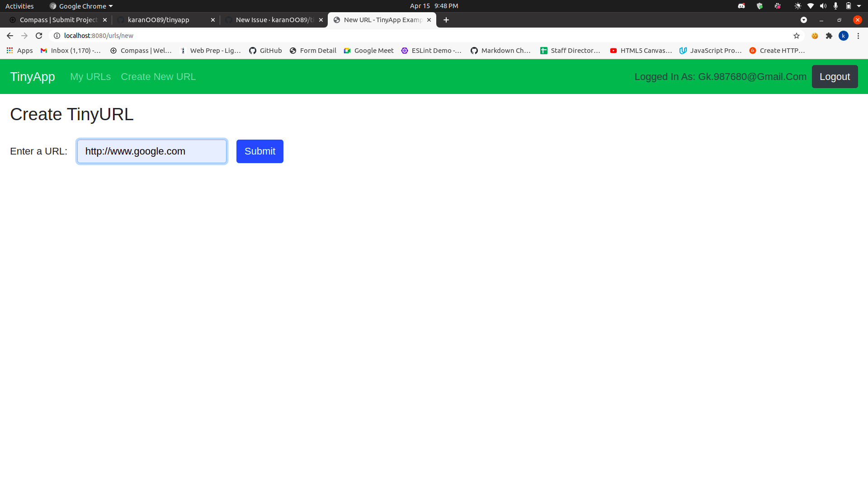Expand the tab search dropdown arrow

[804, 20]
